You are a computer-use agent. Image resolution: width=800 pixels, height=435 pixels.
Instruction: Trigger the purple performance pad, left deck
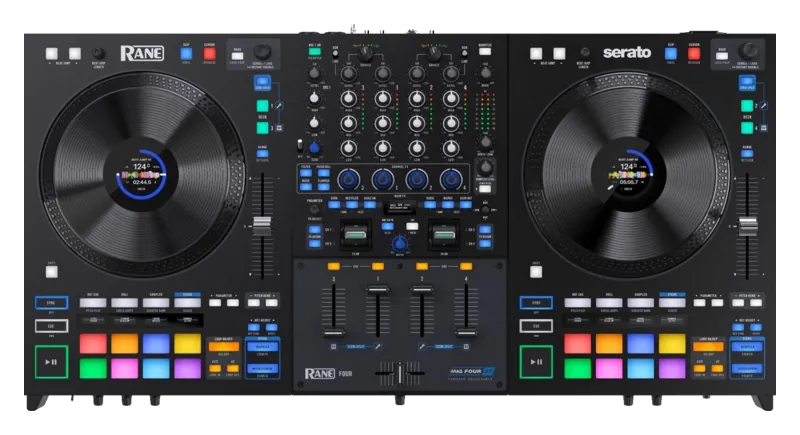click(x=187, y=368)
